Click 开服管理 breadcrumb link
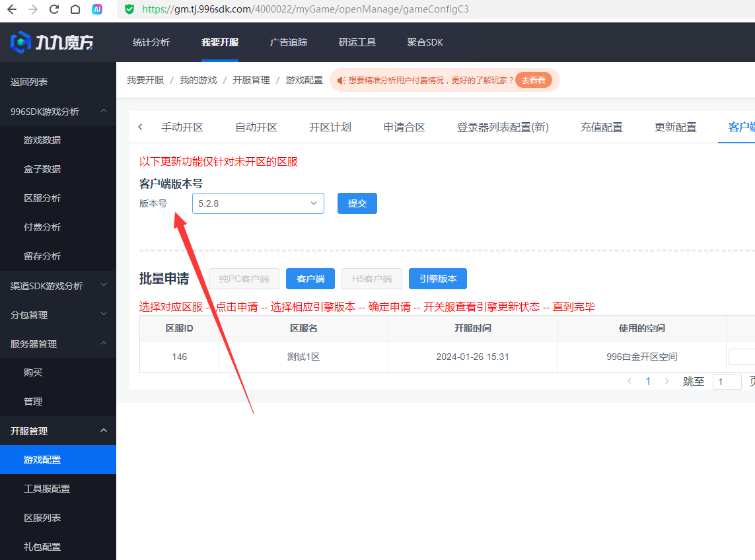The width and height of the screenshot is (755, 560). [252, 80]
